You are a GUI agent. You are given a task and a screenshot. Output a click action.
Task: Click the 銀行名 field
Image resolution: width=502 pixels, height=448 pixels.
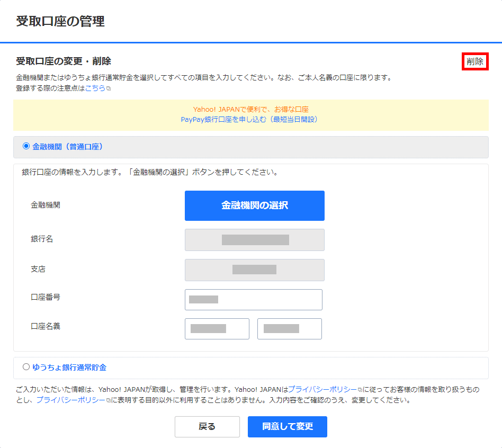click(255, 240)
